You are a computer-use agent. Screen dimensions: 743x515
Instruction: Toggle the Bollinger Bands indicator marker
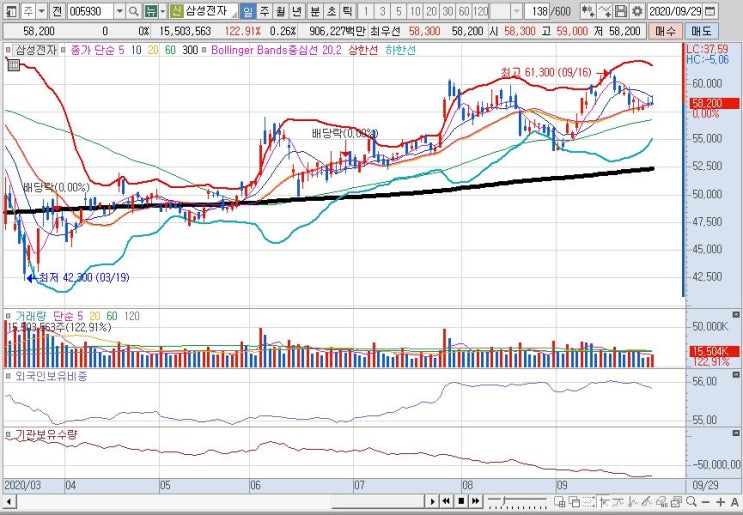click(x=204, y=49)
